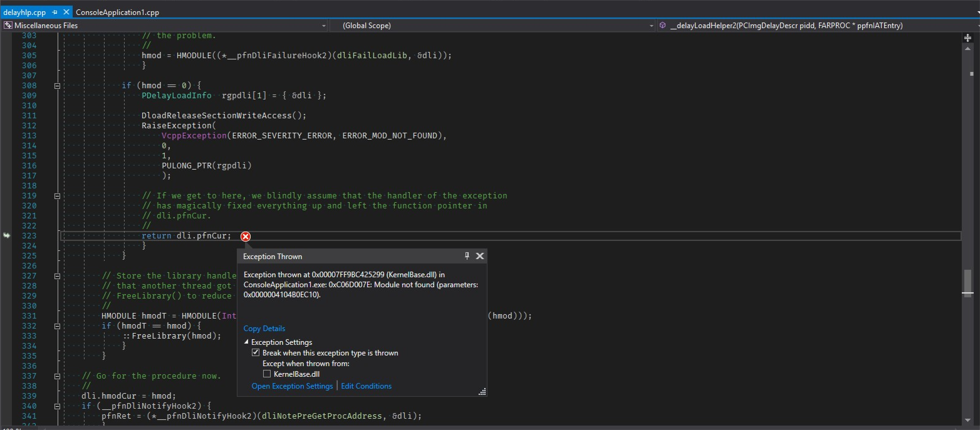980x430 pixels.
Task: Click the split editor icon above the scrollbar
Action: coord(969,38)
